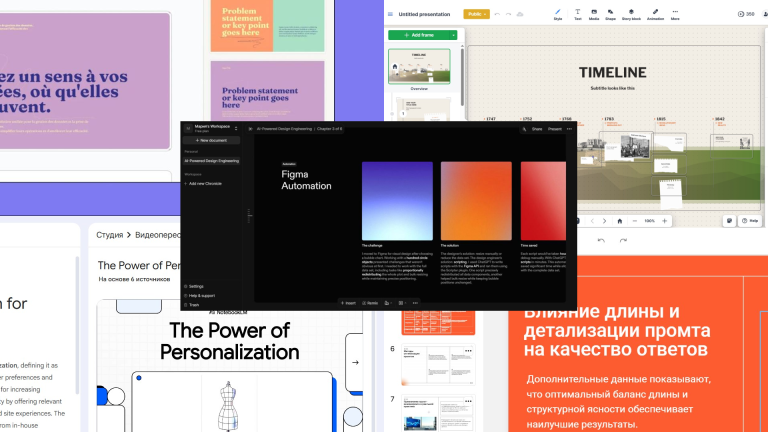Screen dimensions: 768x432
Task: Open the Media tool in Prezi toolbar
Action: coord(594,14)
